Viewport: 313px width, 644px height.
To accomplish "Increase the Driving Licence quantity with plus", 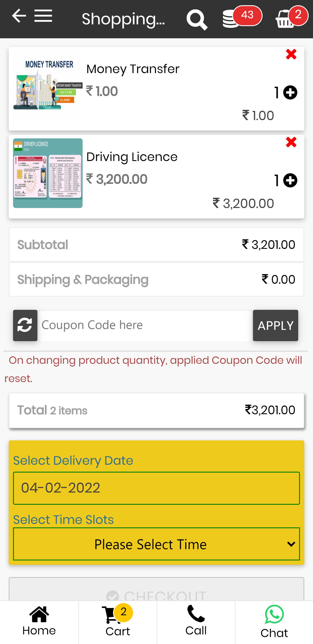I will coord(290,181).
